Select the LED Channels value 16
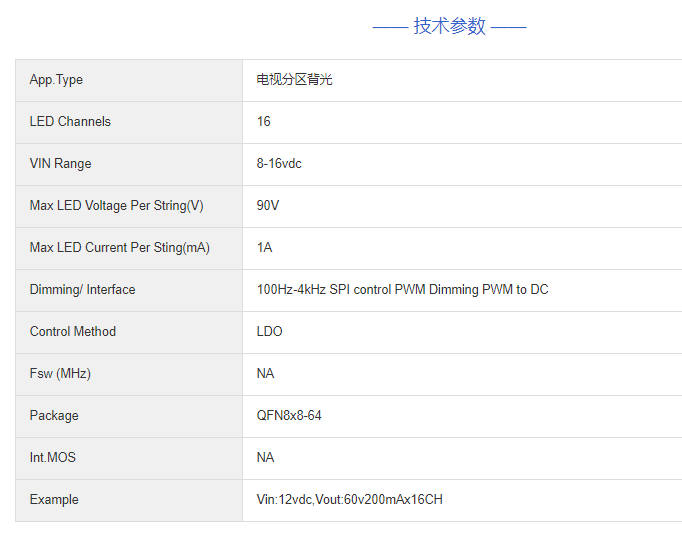Viewport: 682px width, 534px height. (x=264, y=122)
